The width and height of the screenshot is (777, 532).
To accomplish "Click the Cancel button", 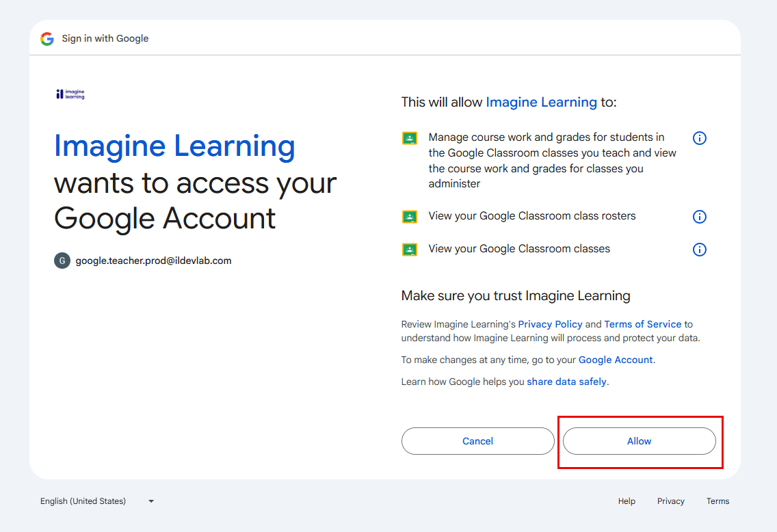I will click(477, 441).
